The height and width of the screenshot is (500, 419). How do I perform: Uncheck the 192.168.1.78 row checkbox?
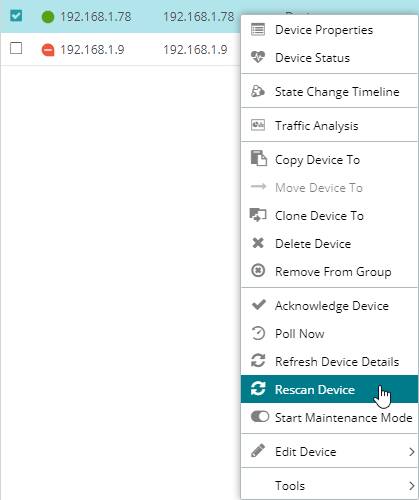coord(16,16)
